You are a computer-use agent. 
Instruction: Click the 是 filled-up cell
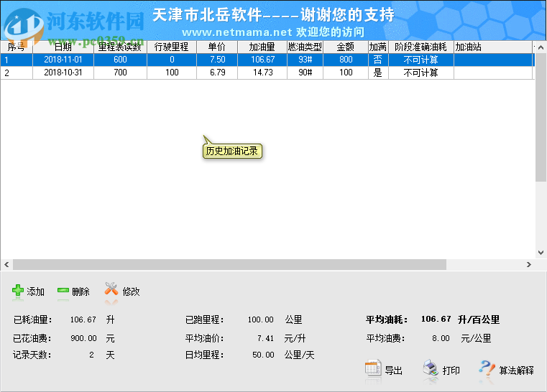coord(378,73)
